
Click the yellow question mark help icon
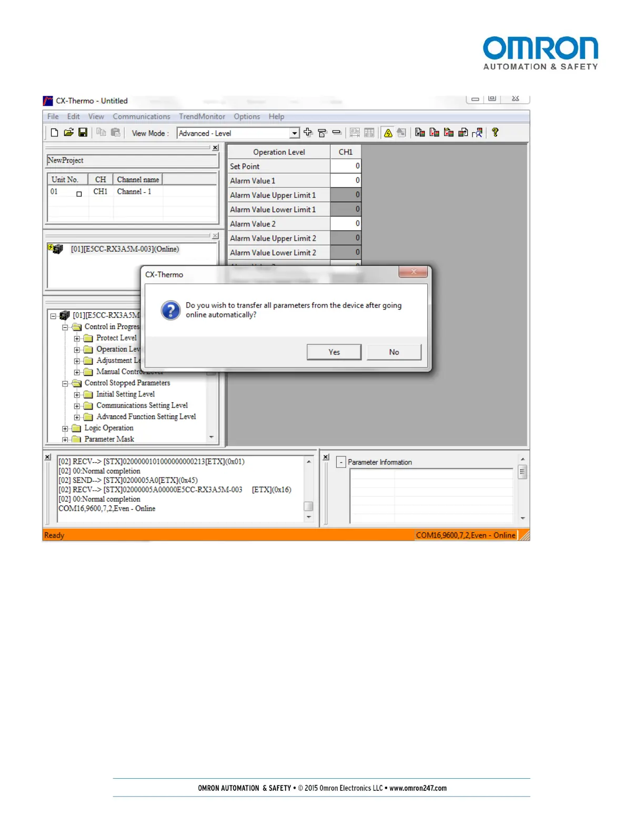point(495,133)
